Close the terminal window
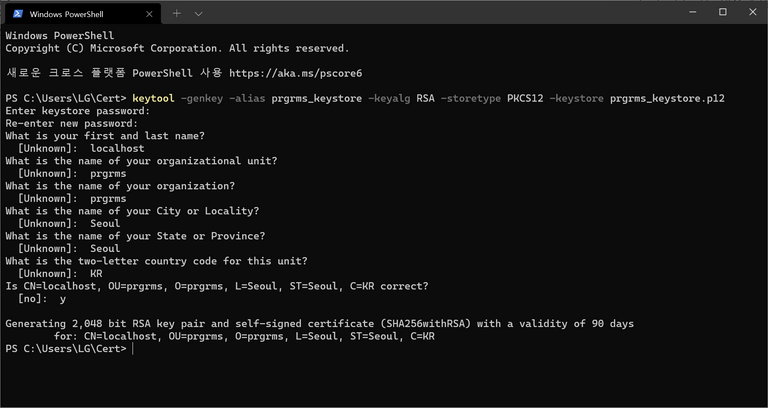Image resolution: width=768 pixels, height=408 pixels. tap(753, 12)
